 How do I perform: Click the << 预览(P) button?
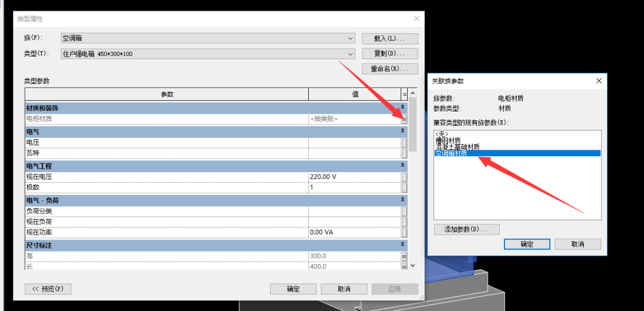[x=48, y=289]
